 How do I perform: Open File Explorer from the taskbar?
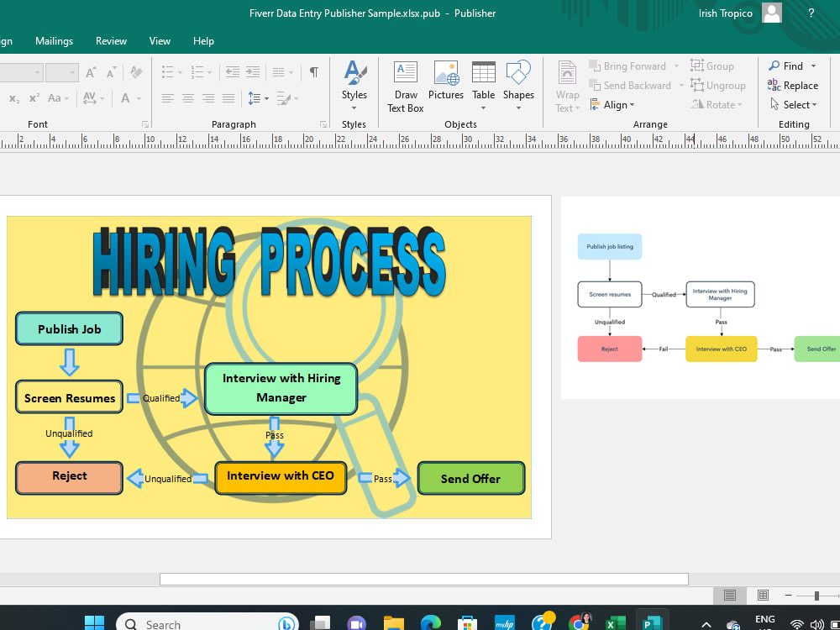[394, 623]
